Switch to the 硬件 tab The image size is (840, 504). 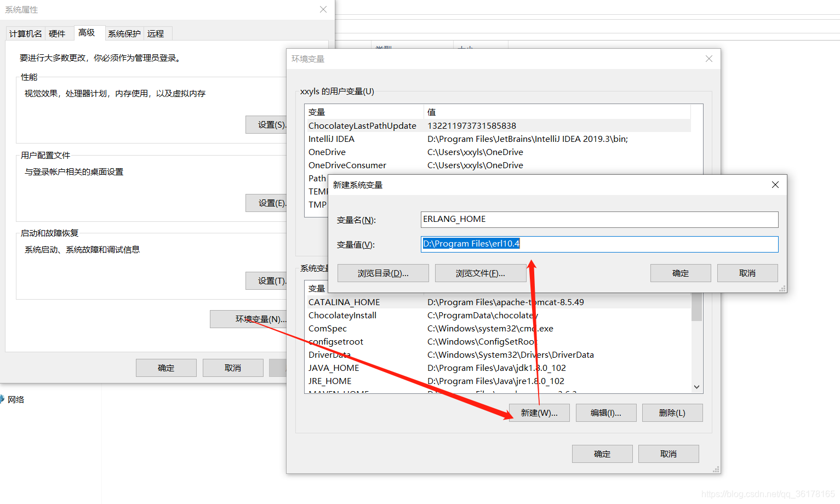coord(57,33)
